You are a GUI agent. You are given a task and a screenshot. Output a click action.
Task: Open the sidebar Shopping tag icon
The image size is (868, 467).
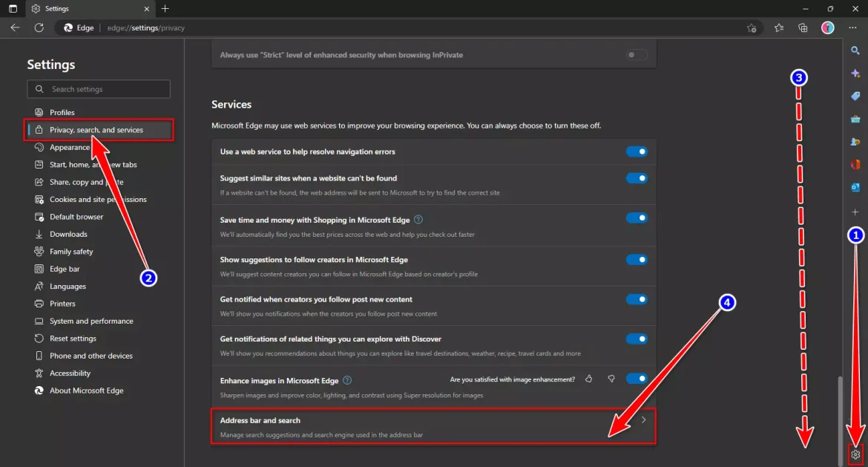pos(855,96)
